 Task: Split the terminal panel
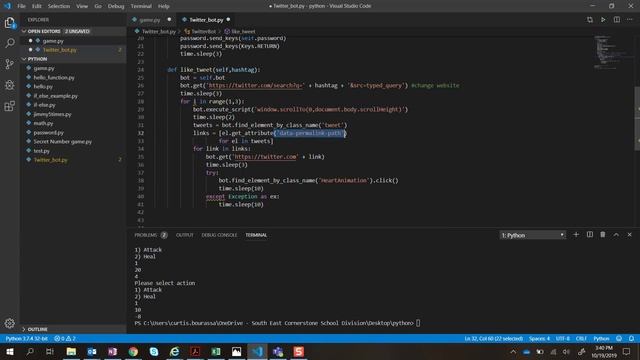pos(590,235)
